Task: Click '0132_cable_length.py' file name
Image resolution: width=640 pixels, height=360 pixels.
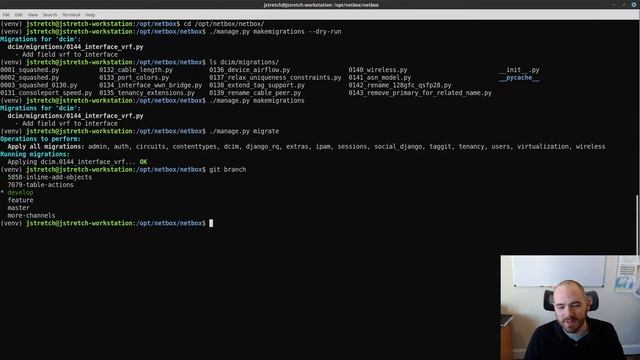Action: point(136,70)
